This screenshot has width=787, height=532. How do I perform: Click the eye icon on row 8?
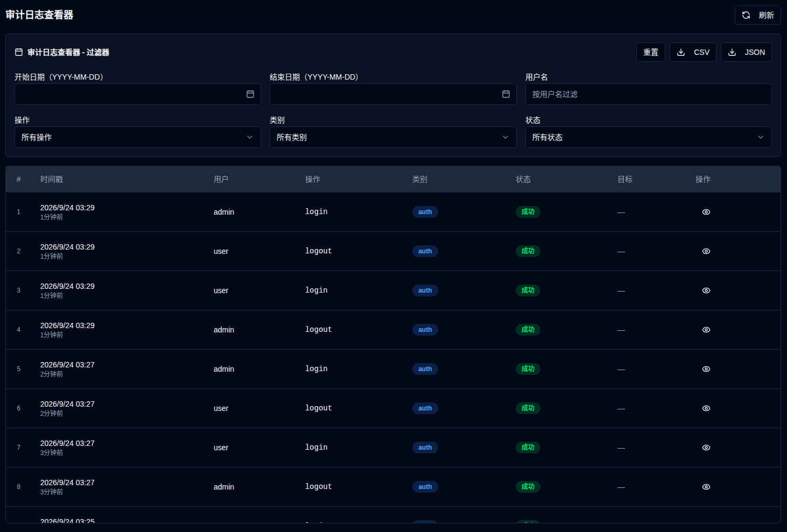tap(706, 487)
